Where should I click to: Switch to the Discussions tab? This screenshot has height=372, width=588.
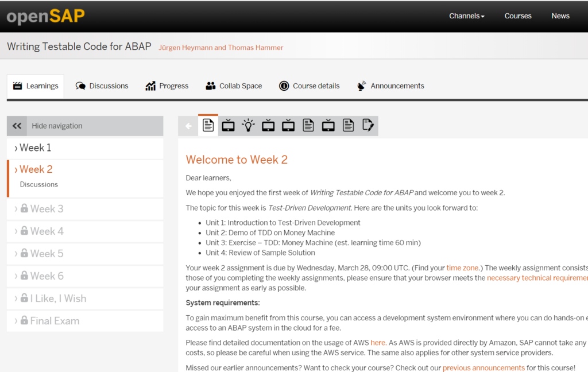pos(102,86)
